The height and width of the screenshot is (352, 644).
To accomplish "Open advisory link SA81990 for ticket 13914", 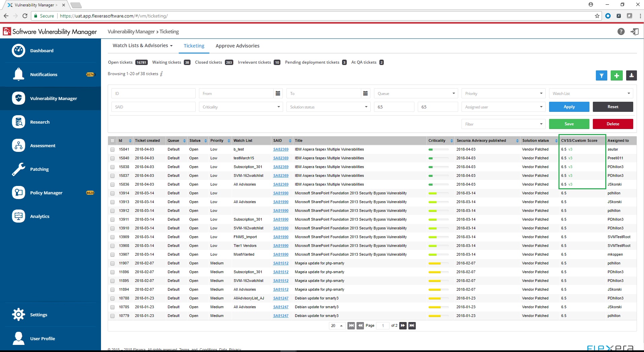I will pos(281,193).
